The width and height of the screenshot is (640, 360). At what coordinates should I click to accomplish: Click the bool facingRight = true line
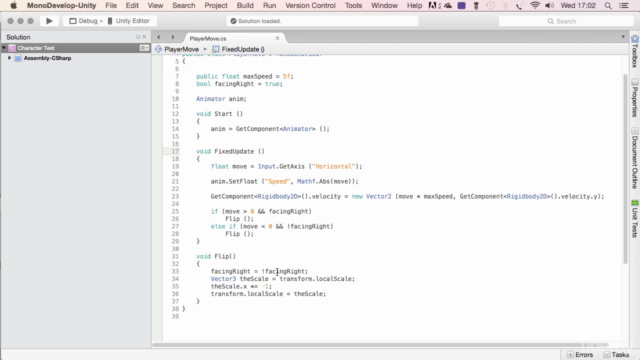239,84
